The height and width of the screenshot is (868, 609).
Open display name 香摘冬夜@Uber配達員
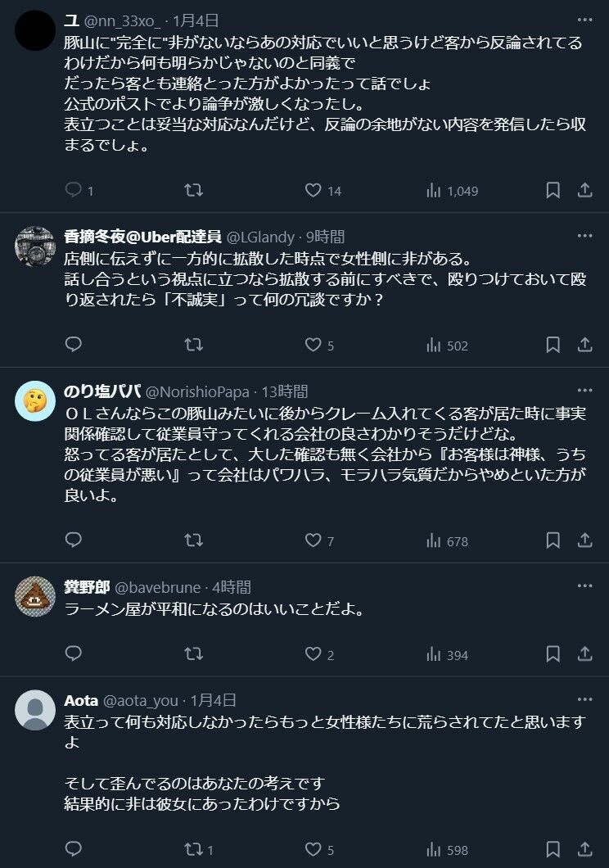(142, 237)
